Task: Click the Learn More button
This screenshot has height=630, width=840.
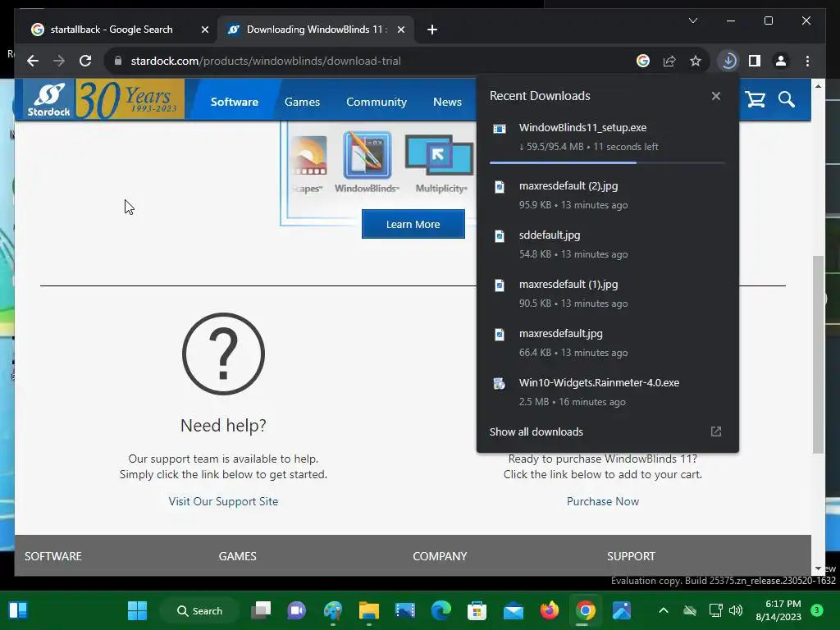Action: [x=413, y=224]
